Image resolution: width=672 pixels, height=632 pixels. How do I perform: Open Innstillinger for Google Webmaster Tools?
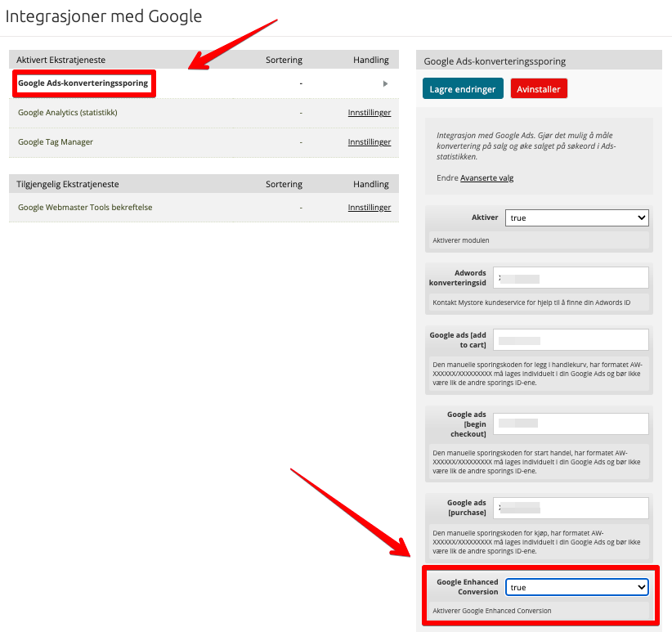click(369, 208)
